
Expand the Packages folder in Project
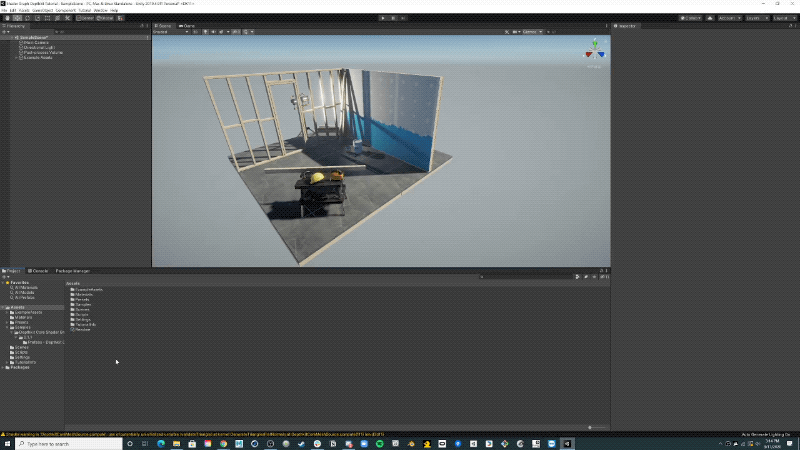pos(5,367)
